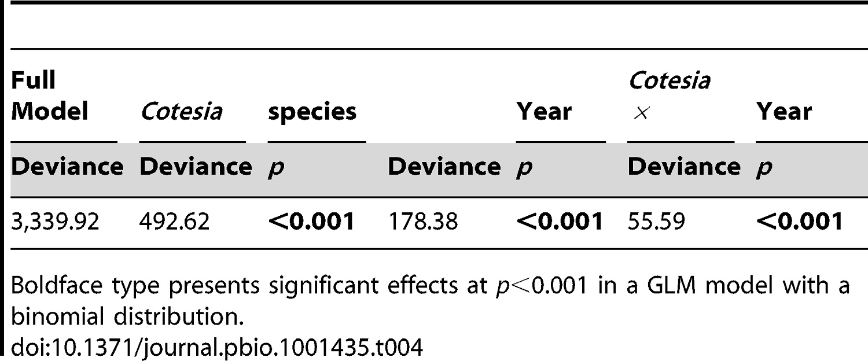The width and height of the screenshot is (868, 361).
Task: Click the first Year column header
Action: click(x=544, y=111)
